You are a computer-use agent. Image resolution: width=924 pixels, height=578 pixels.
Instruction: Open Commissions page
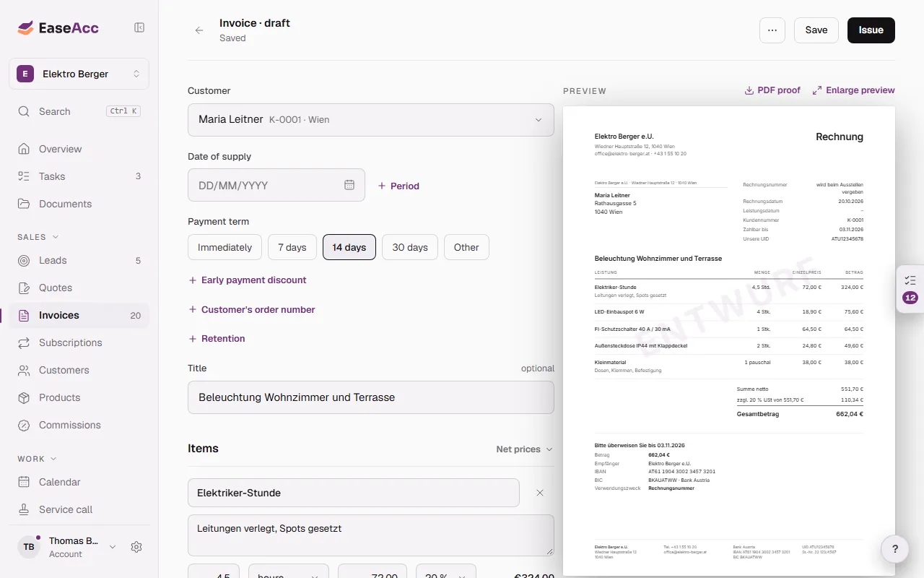[x=79, y=425]
